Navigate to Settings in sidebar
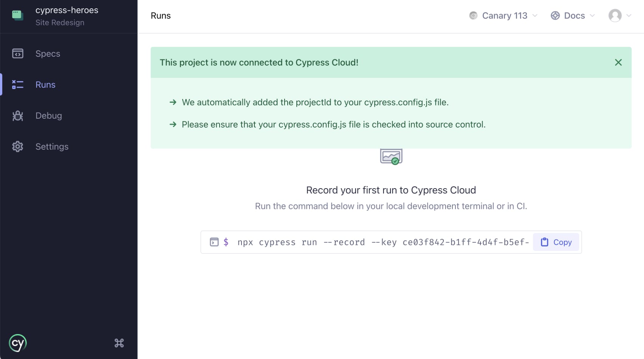Screen dimensions: 644x359 [x=52, y=147]
